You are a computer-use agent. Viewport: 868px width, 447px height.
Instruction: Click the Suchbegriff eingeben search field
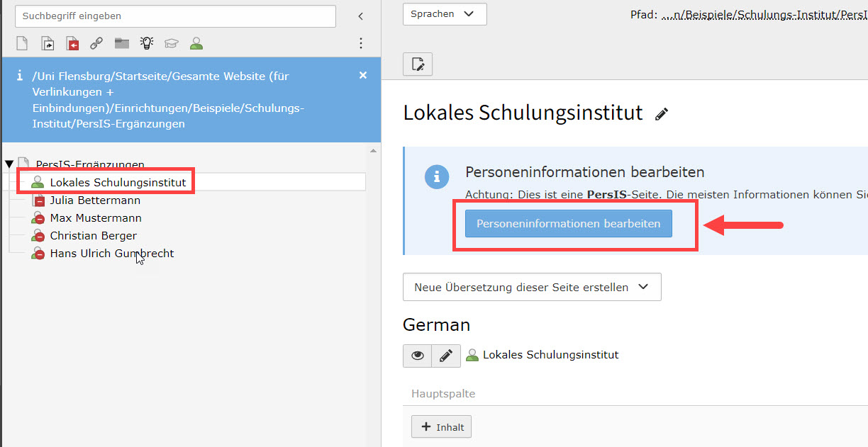[x=175, y=16]
